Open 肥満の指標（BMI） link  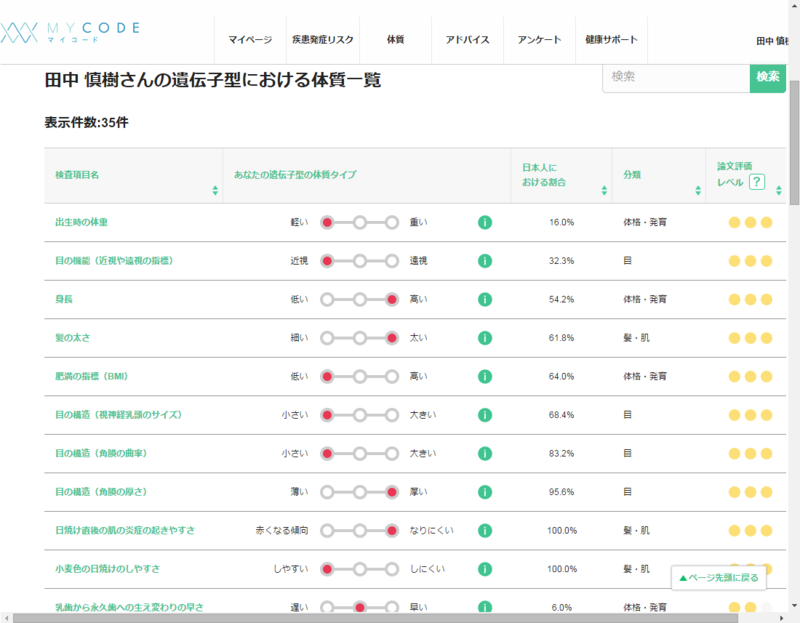92,377
